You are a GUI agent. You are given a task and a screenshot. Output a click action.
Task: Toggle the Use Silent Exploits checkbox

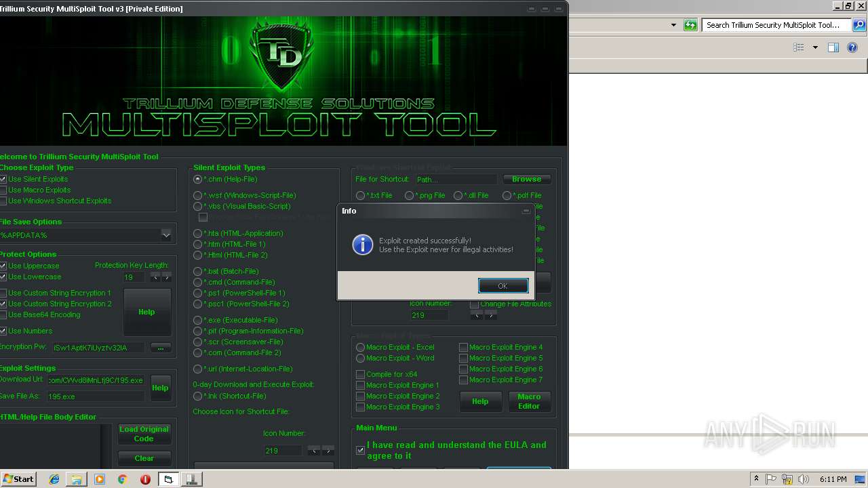point(3,179)
